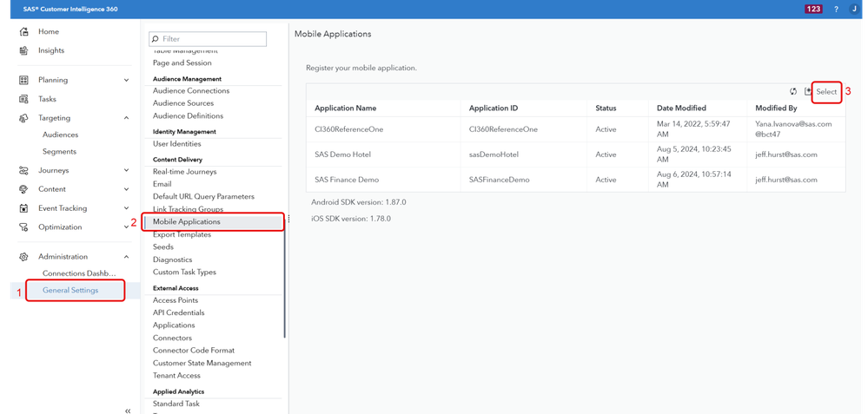Click the refresh icon above the table

(793, 91)
